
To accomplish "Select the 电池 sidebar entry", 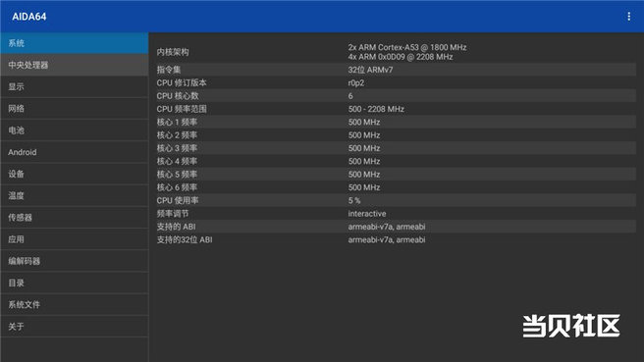I will pyautogui.click(x=75, y=130).
